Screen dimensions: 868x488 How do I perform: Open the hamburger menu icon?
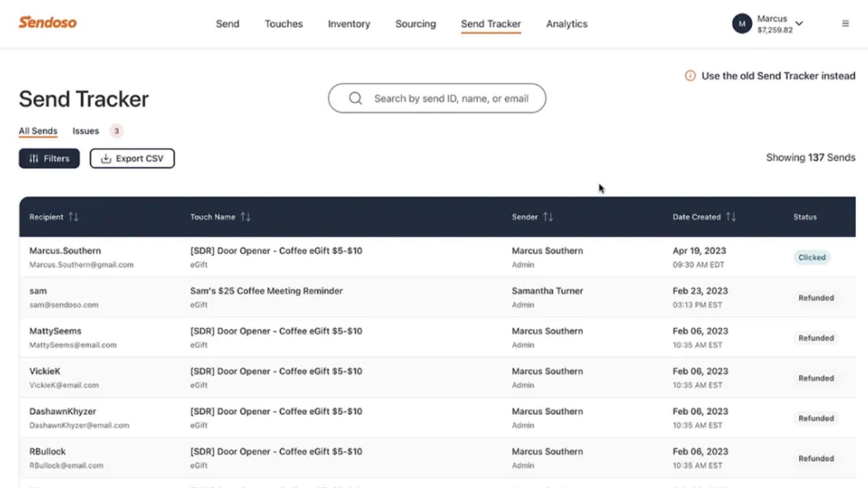coord(845,24)
